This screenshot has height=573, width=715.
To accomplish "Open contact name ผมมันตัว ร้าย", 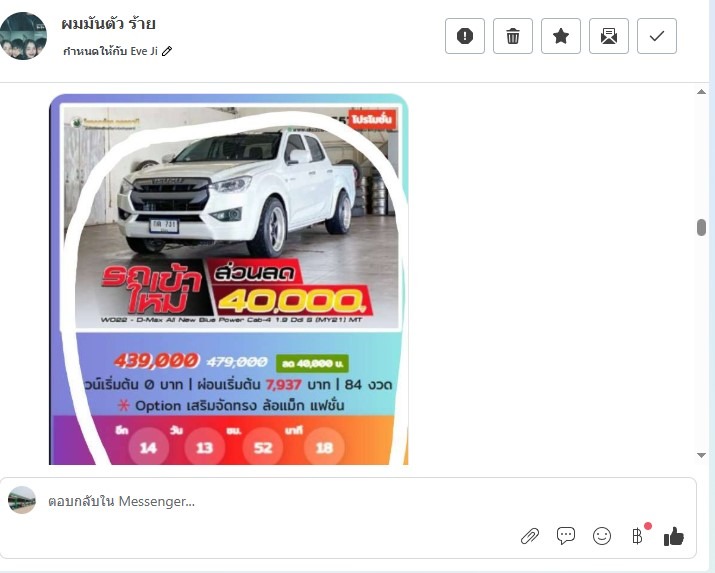I will (x=109, y=24).
